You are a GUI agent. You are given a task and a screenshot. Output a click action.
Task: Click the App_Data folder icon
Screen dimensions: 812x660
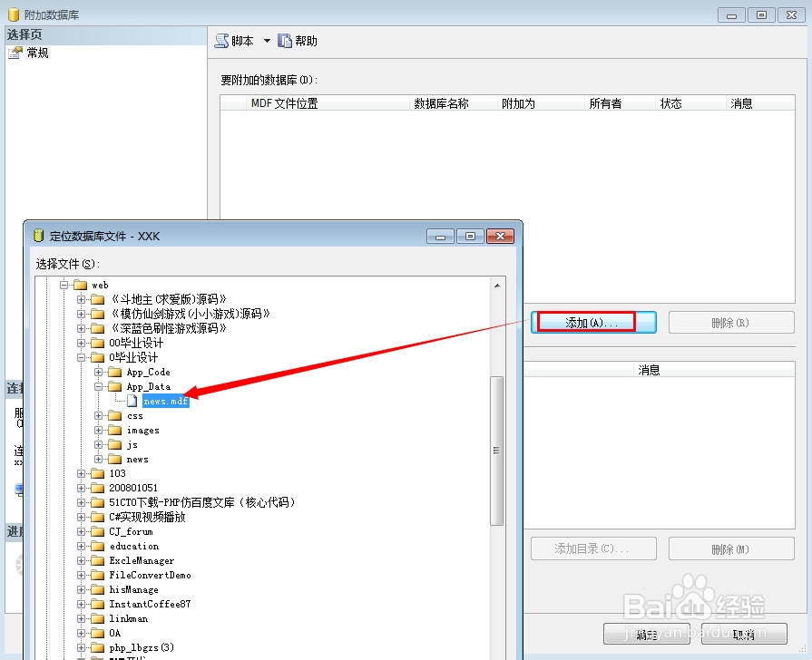tap(115, 387)
